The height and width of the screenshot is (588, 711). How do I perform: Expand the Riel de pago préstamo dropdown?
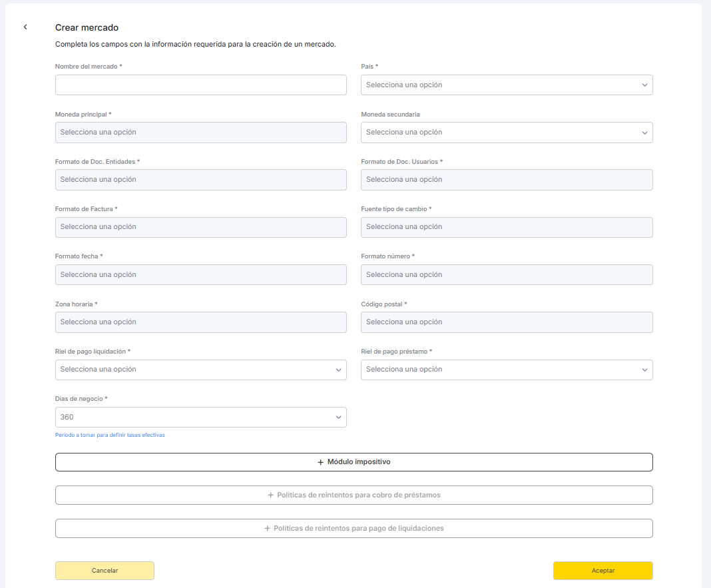pos(506,370)
